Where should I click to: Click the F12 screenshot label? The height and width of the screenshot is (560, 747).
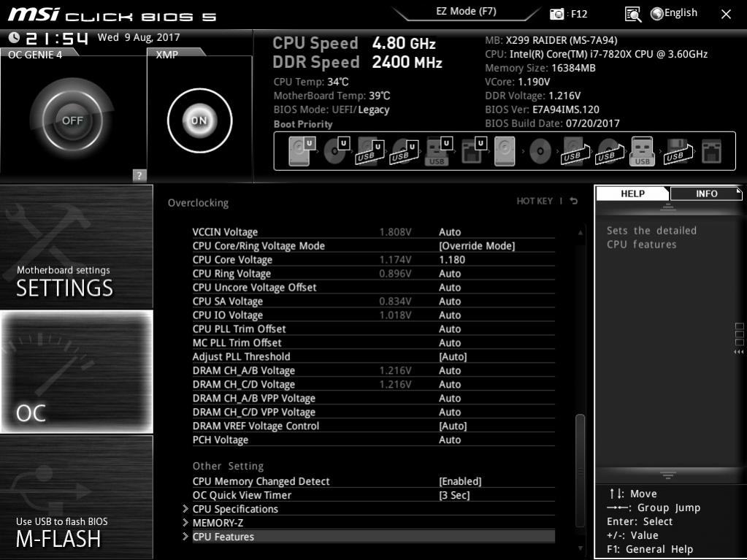(579, 14)
